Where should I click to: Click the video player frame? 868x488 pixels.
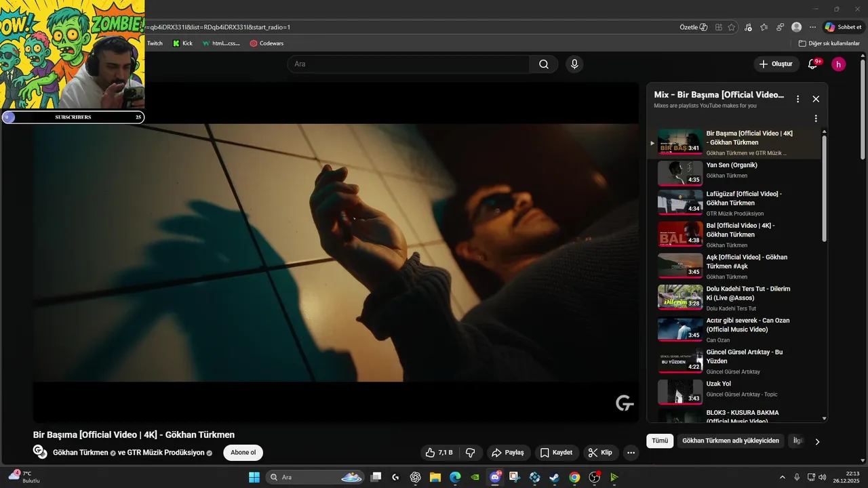[336, 253]
